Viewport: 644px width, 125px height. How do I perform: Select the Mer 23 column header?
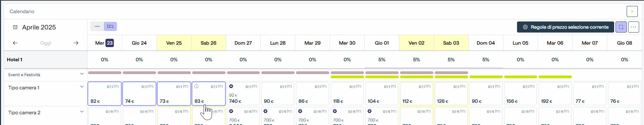(x=104, y=43)
